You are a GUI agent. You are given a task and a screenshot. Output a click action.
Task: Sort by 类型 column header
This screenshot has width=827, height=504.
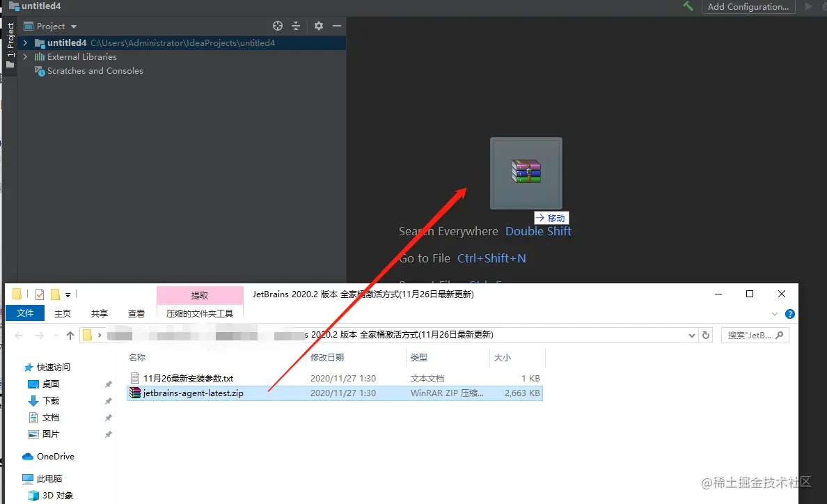(419, 357)
